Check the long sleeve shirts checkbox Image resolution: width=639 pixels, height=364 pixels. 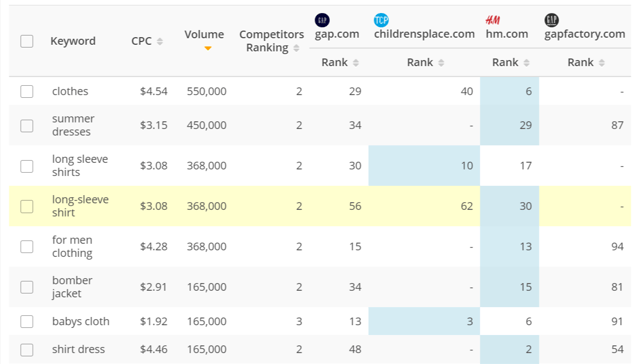pyautogui.click(x=27, y=166)
